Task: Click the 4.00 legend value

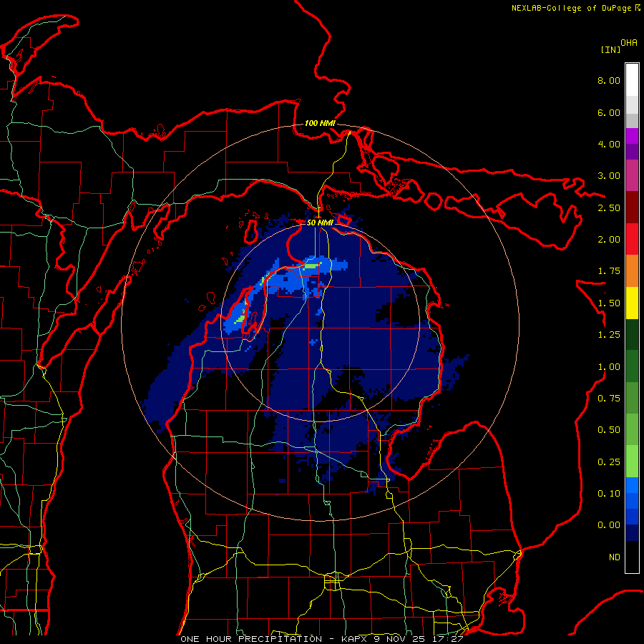Action: [x=609, y=144]
